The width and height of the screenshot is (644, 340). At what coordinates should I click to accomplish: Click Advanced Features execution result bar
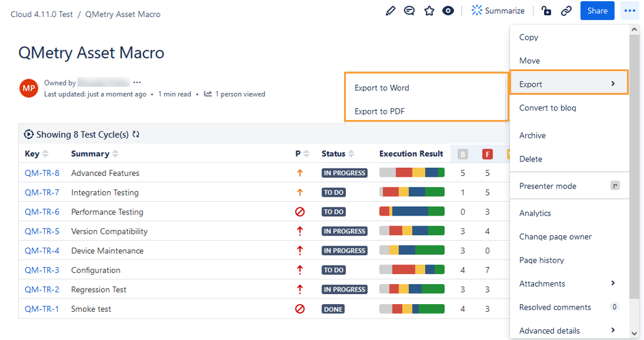[412, 172]
